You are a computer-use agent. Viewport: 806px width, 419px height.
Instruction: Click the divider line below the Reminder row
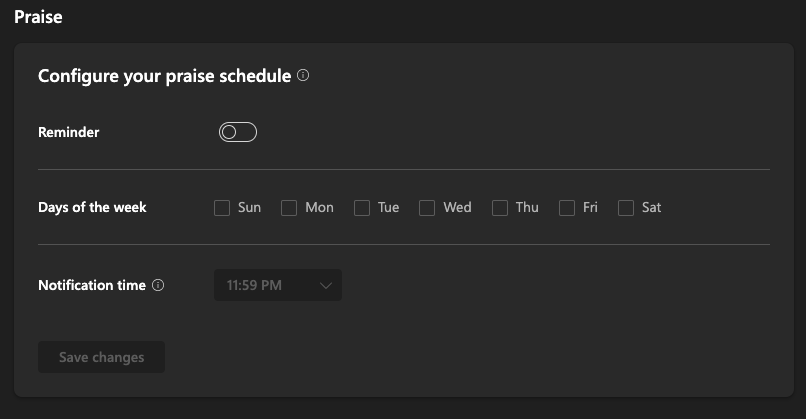tap(403, 170)
